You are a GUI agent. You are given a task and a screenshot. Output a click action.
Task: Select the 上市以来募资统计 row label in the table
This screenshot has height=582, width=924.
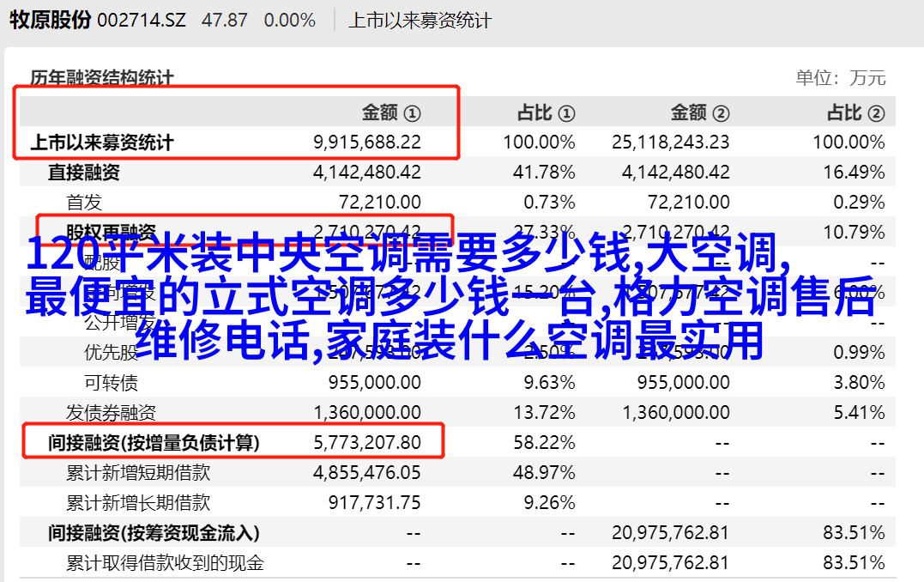pos(102,142)
